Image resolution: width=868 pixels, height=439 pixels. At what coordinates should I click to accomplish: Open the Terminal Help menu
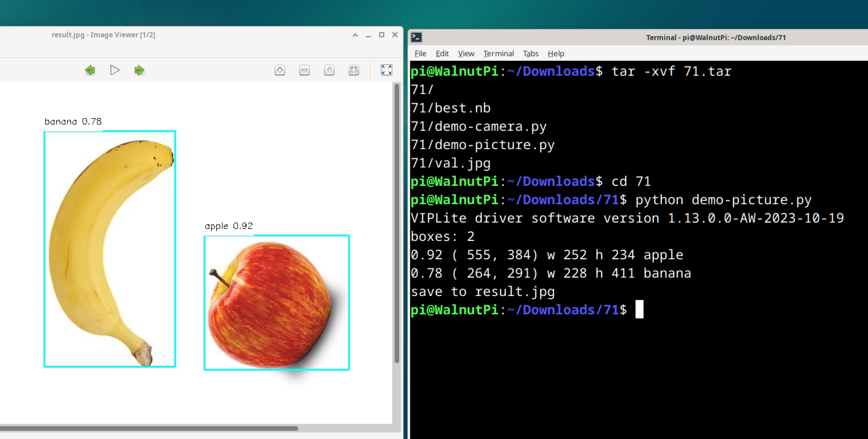tap(556, 54)
